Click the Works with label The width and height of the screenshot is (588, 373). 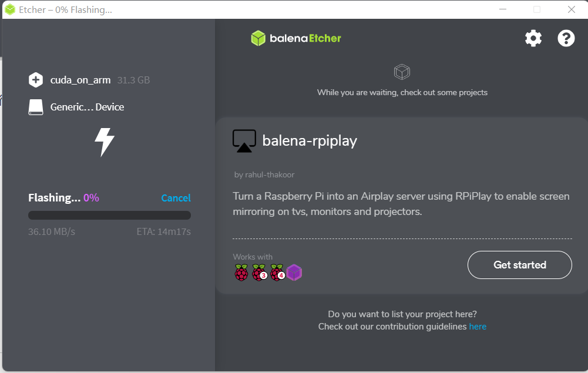(253, 257)
